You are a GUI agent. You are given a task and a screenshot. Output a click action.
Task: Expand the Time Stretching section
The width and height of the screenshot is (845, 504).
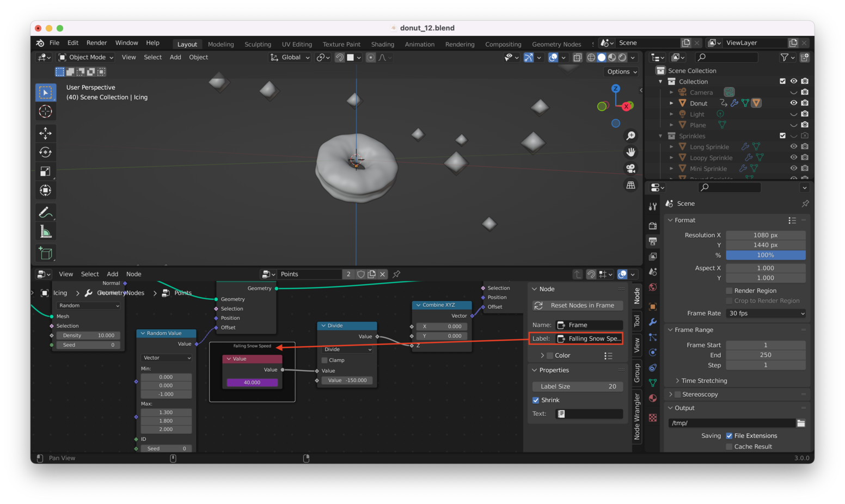703,380
